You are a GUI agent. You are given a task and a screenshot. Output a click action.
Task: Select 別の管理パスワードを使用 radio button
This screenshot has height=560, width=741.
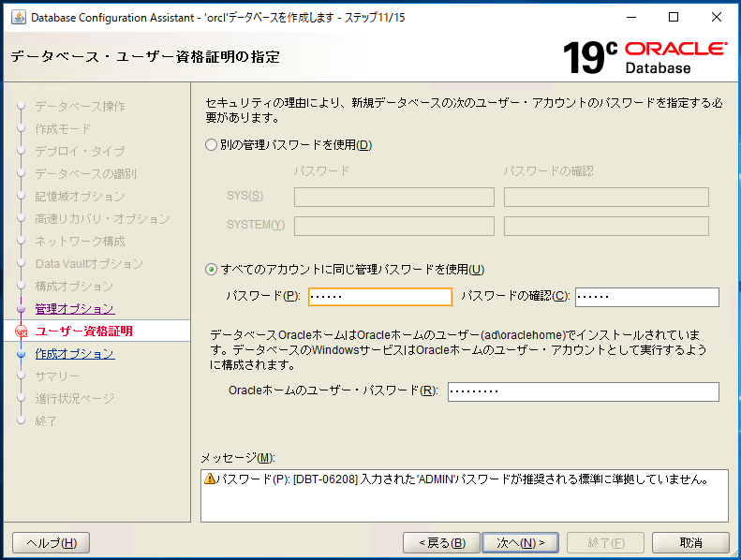[x=211, y=145]
